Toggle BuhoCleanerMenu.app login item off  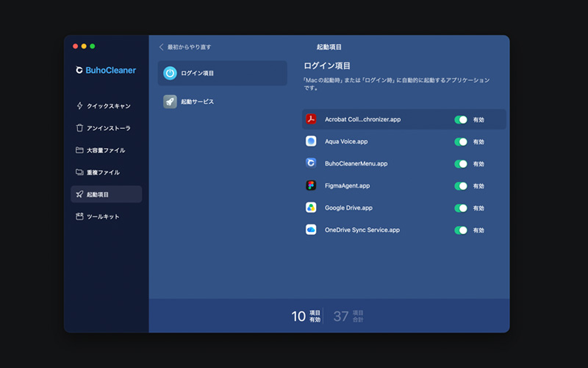click(x=461, y=163)
